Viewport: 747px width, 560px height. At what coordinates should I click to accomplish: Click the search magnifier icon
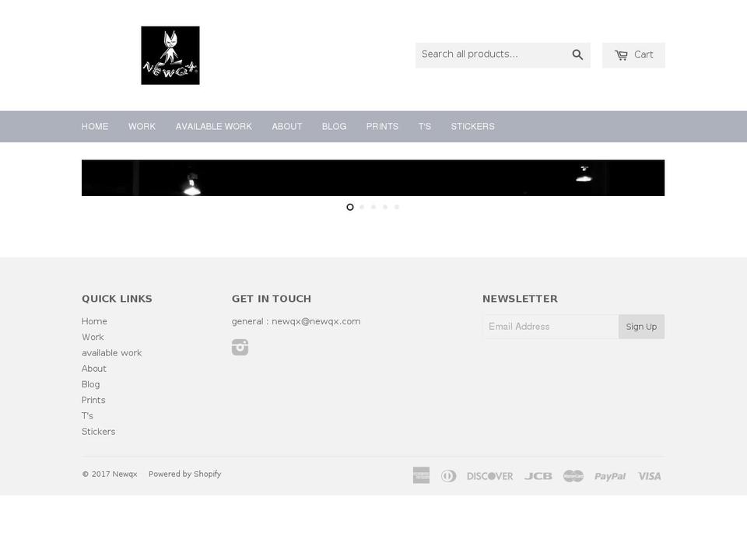(577, 54)
